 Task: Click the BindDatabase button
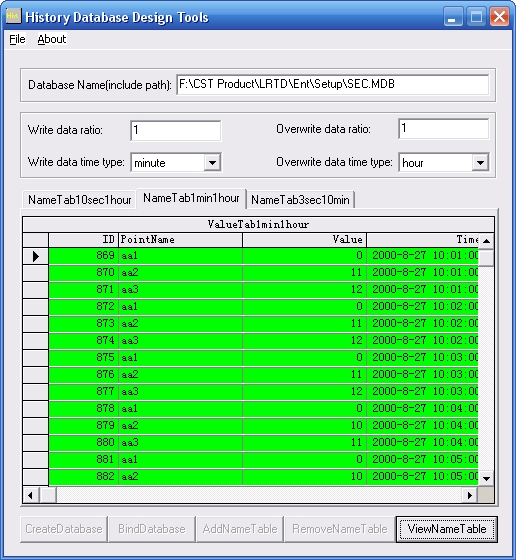[x=152, y=529]
